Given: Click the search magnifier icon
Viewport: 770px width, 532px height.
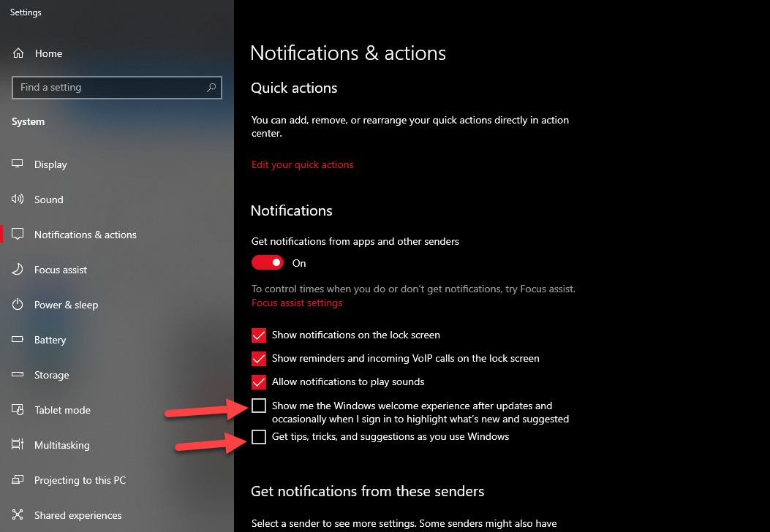Looking at the screenshot, I should click(x=211, y=88).
